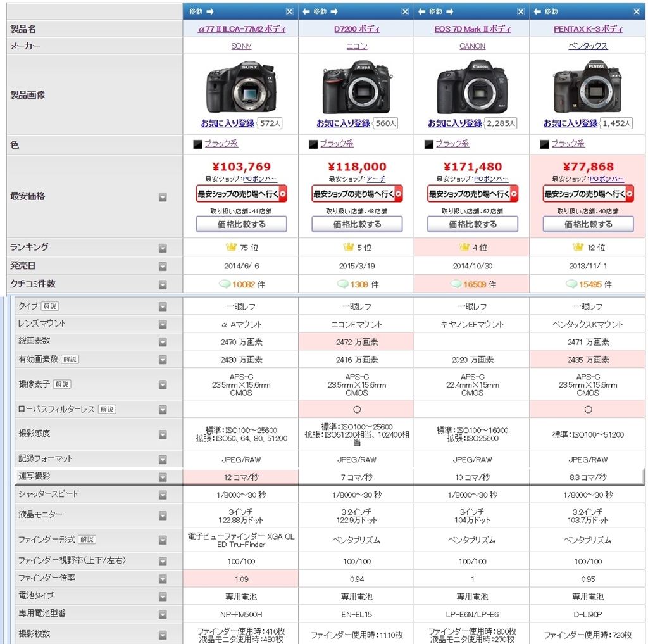This screenshot has height=644, width=648.
Task: Click 価格比較する under Sony α77 II
Action: click(241, 224)
